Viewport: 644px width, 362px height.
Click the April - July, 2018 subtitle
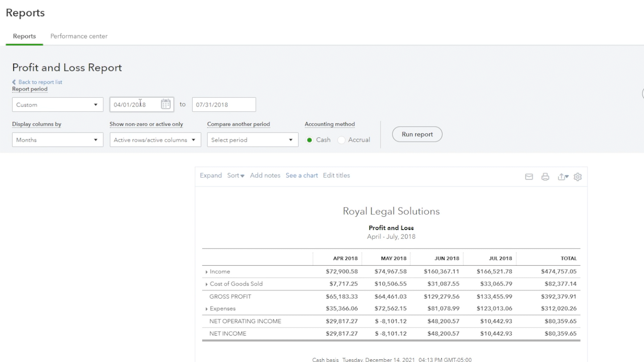click(391, 237)
